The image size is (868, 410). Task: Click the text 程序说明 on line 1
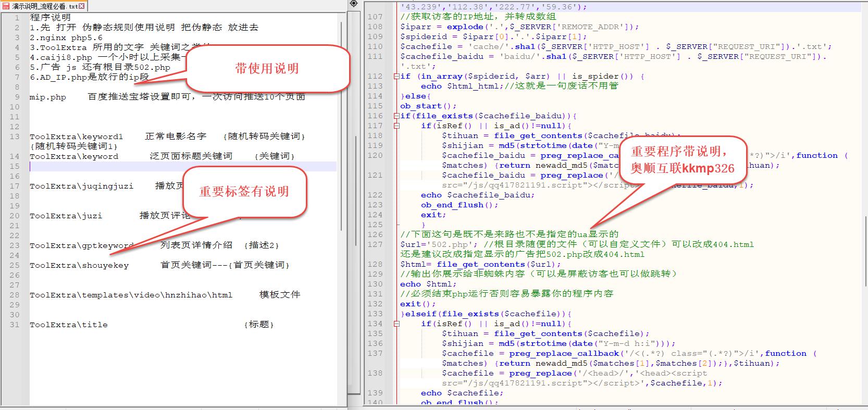[x=51, y=17]
